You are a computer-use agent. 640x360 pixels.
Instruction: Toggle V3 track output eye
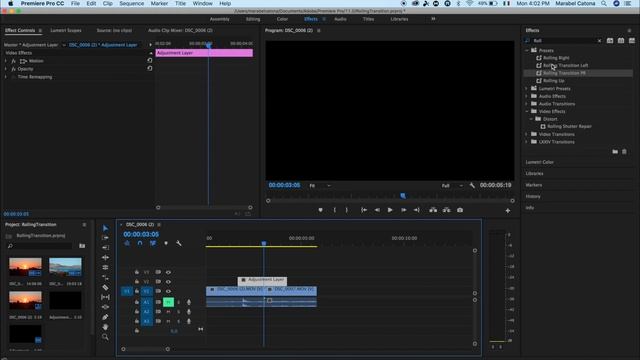[168, 272]
